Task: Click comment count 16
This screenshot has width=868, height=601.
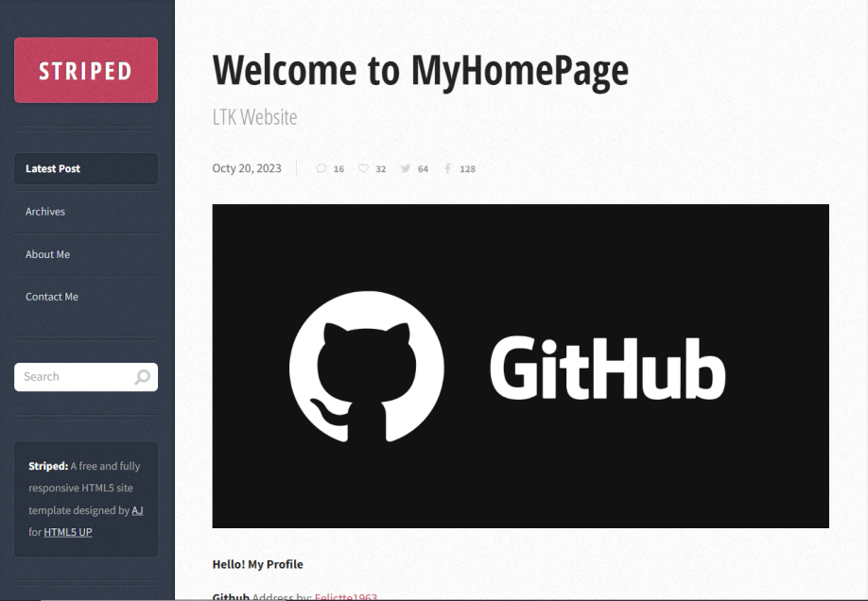Action: point(339,169)
